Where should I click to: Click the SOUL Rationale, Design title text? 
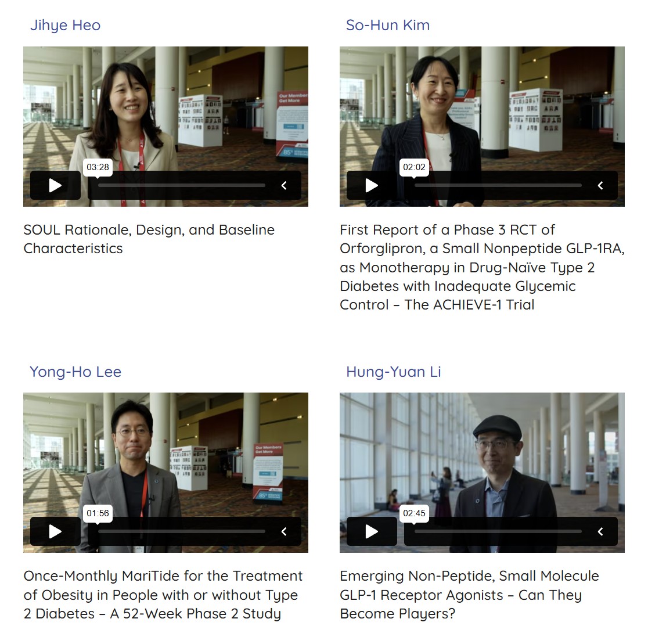(x=149, y=239)
